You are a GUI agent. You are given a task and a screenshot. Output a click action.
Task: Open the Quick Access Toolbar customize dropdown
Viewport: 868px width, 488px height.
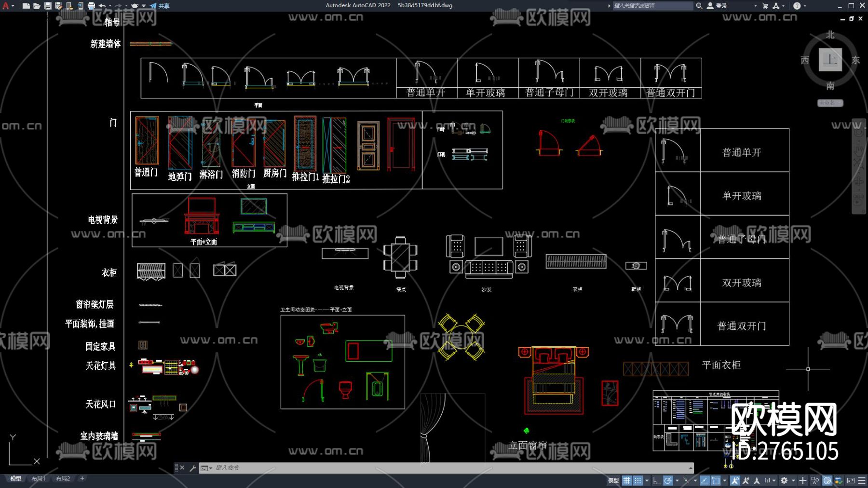pos(144,6)
